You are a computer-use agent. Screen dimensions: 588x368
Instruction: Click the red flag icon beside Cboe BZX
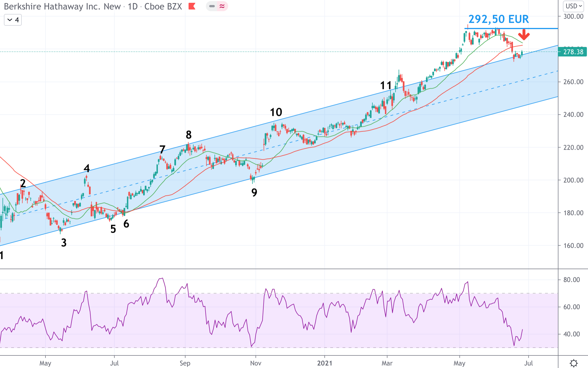tap(192, 6)
